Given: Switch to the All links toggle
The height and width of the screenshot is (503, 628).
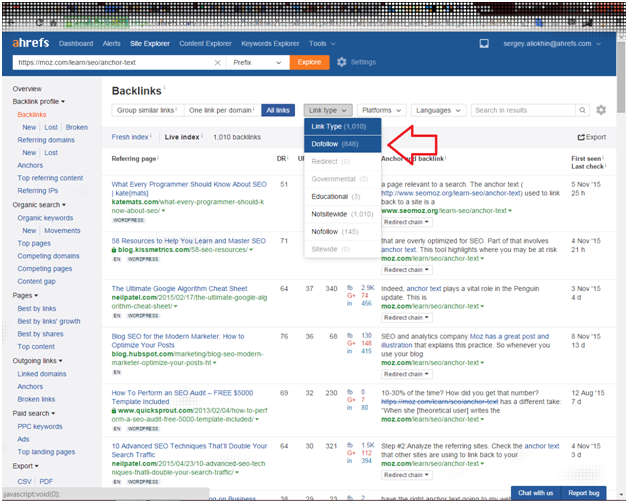Looking at the screenshot, I should pos(278,110).
